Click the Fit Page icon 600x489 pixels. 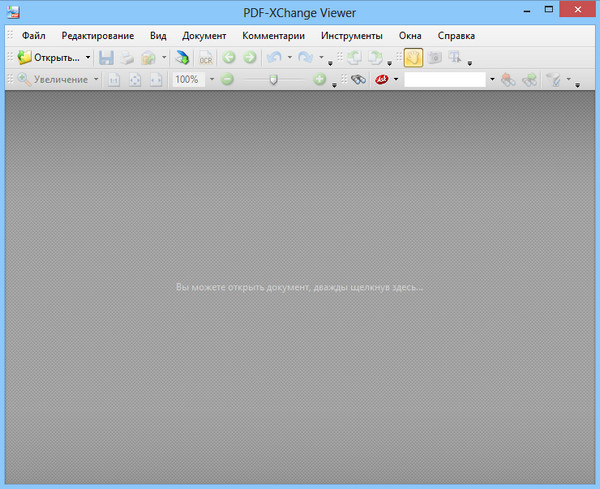tap(135, 80)
